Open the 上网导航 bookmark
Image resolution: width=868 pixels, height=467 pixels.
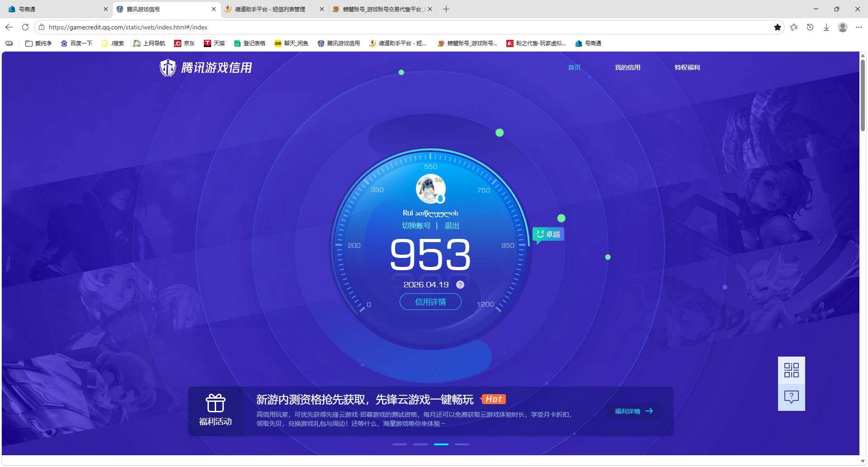(149, 43)
